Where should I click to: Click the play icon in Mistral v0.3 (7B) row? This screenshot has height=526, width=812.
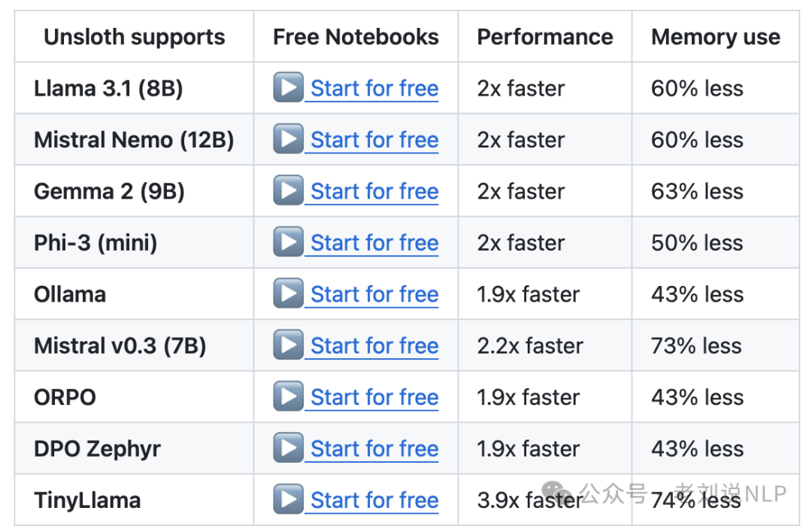[289, 344]
